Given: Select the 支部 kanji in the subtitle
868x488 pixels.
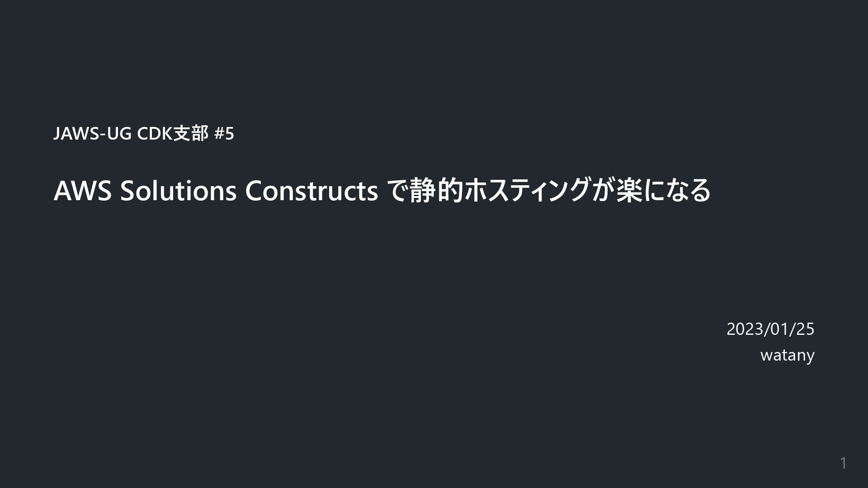Looking at the screenshot, I should point(191,134).
